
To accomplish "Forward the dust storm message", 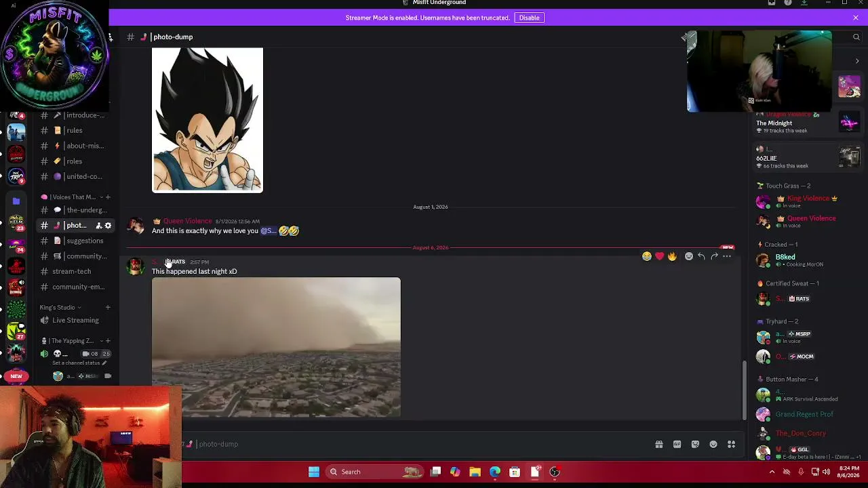I will [x=714, y=256].
